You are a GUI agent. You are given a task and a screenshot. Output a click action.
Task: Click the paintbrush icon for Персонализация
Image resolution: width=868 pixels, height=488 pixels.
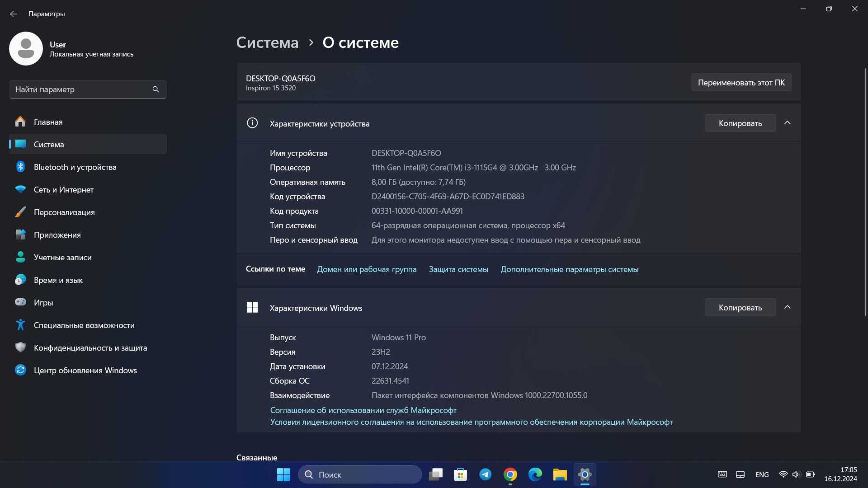[x=20, y=212]
